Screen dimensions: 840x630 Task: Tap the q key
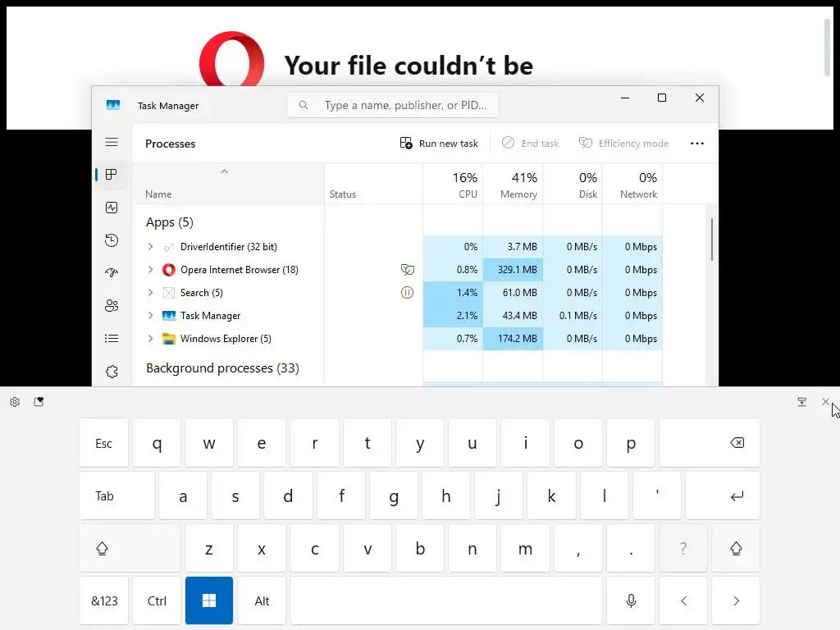click(157, 443)
